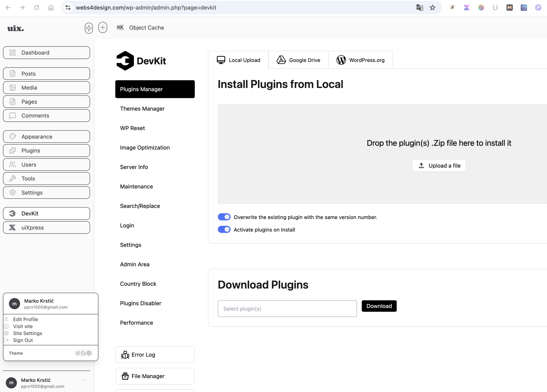Open the grey 'U' browser extension

click(x=495, y=8)
